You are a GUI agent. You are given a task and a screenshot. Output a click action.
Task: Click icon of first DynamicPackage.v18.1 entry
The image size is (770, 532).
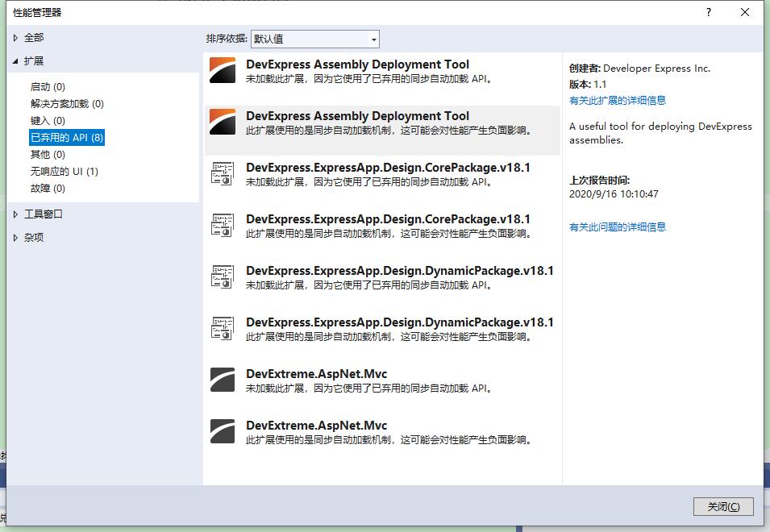tap(222, 276)
